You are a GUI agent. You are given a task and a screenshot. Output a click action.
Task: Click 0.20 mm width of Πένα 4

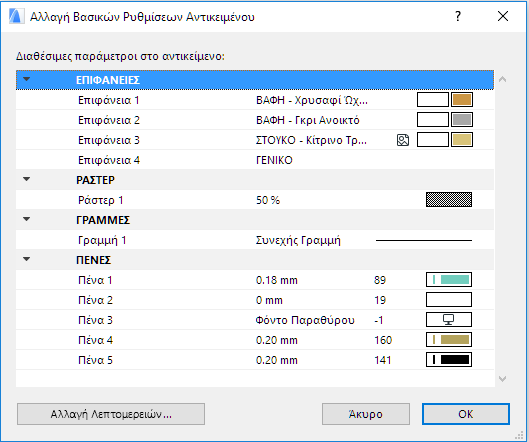pos(277,340)
